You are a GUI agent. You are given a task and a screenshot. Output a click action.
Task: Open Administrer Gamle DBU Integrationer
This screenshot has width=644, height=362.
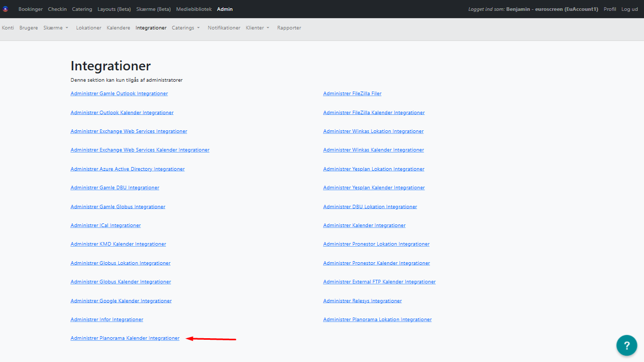pos(115,188)
